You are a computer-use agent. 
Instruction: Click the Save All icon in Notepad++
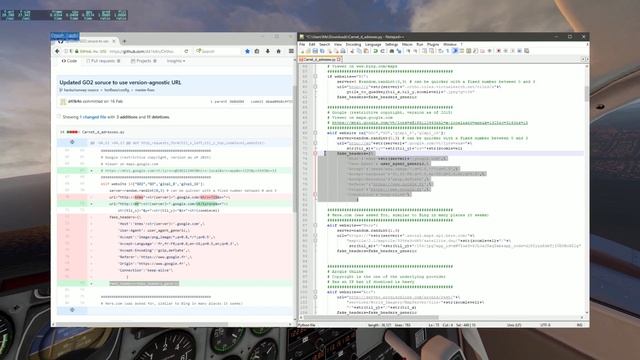point(322,51)
